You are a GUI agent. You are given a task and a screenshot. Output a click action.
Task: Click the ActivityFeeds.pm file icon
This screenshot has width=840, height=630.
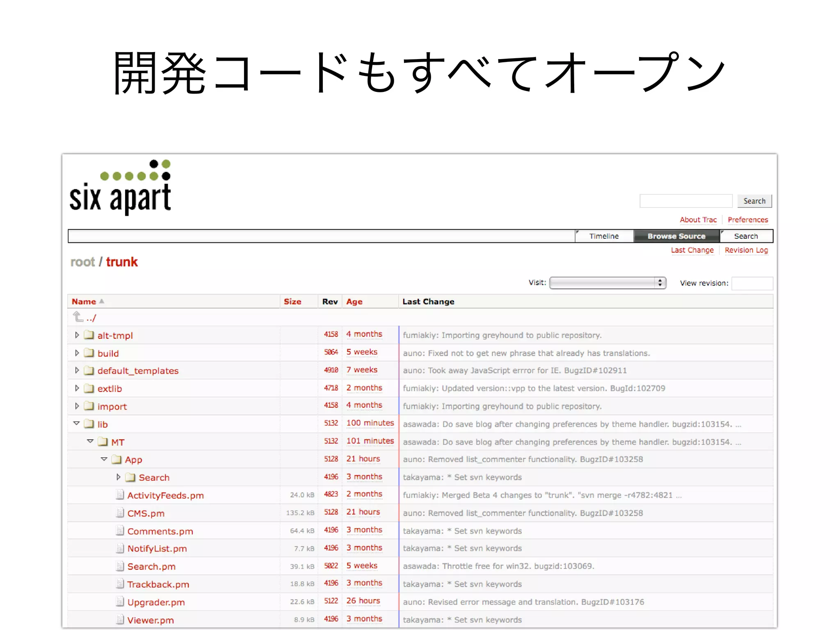point(119,495)
